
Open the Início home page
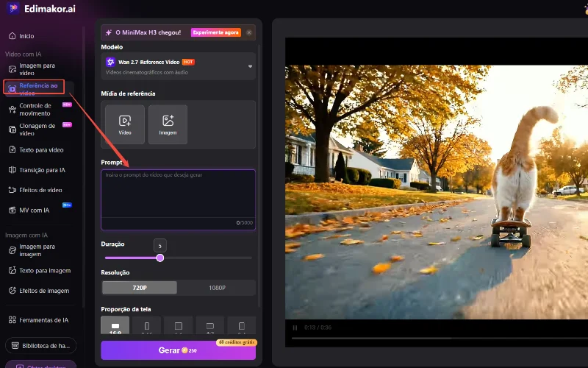click(x=21, y=36)
